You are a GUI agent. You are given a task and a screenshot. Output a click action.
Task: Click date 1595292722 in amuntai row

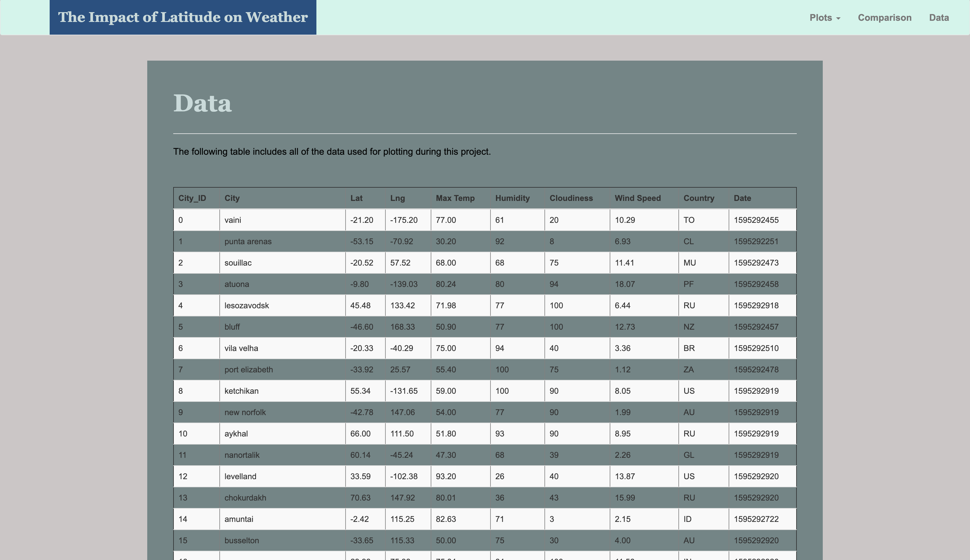(x=756, y=519)
